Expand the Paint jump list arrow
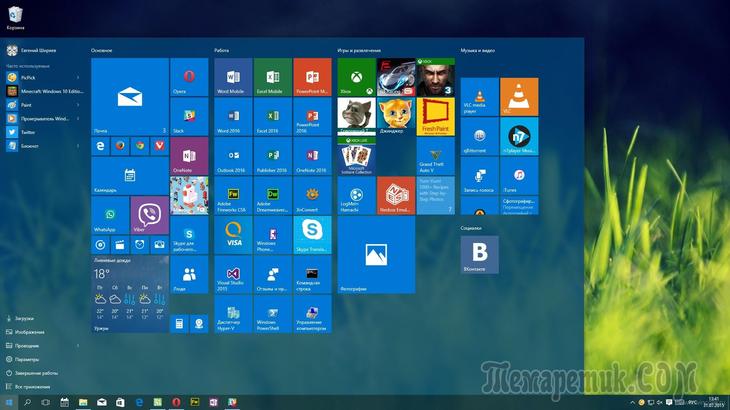 (78, 105)
